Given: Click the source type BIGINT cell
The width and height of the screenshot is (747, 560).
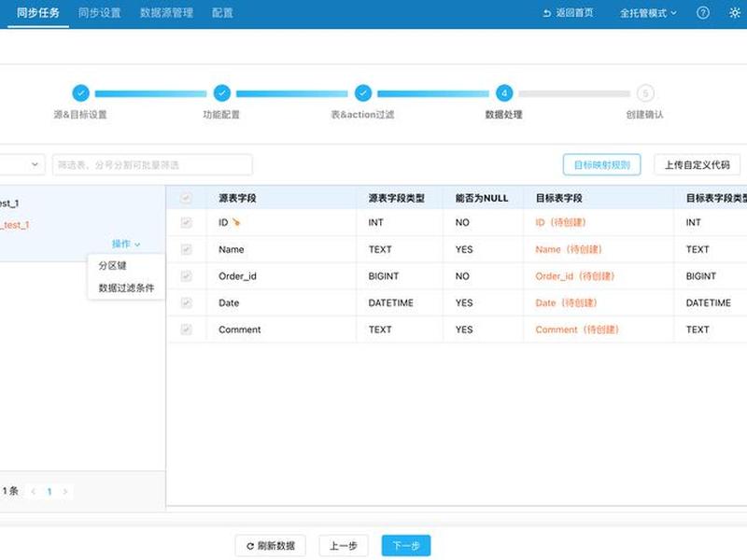Looking at the screenshot, I should [x=384, y=275].
